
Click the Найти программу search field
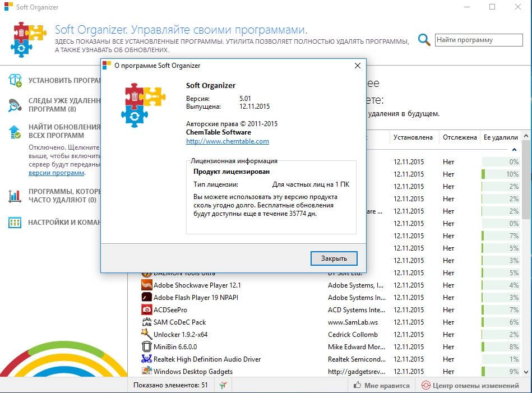[479, 40]
